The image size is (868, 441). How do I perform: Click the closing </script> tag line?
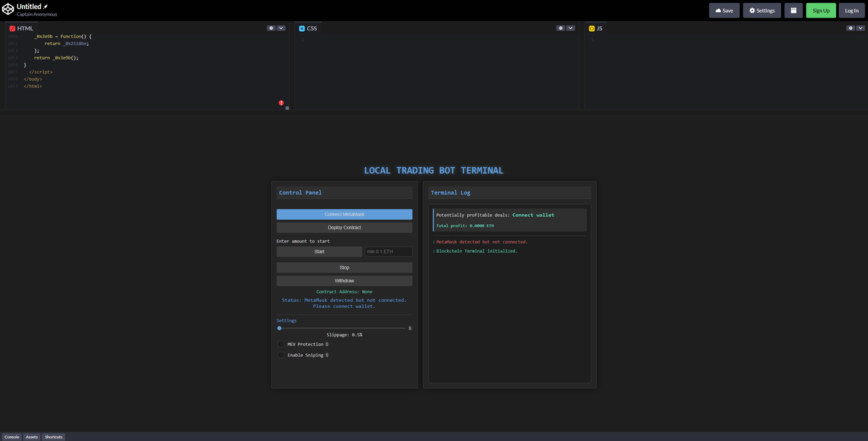41,72
